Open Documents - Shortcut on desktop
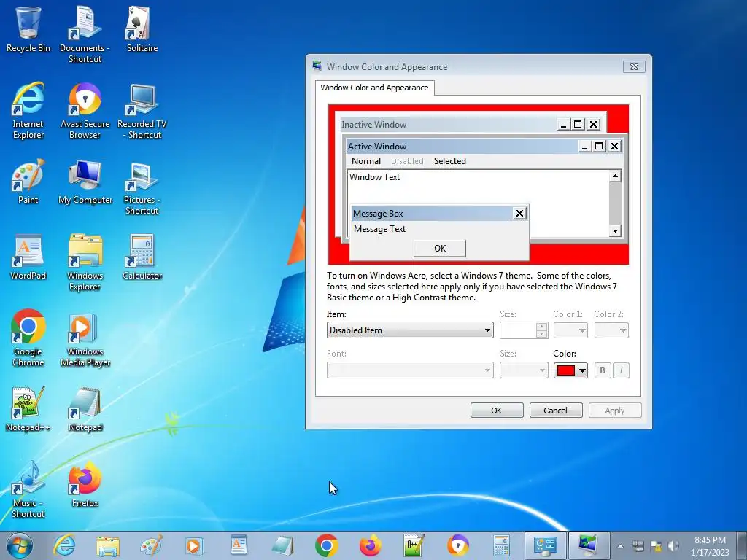The height and width of the screenshot is (560, 747). click(85, 34)
